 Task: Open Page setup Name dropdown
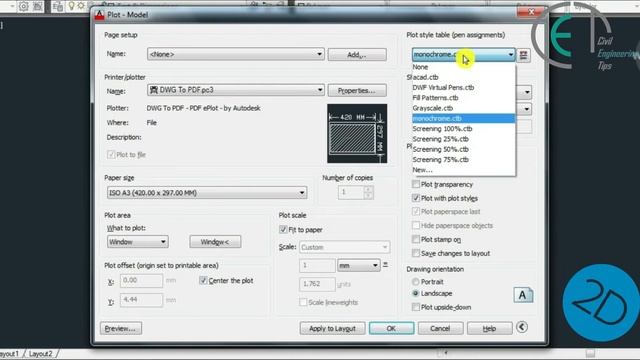[x=236, y=54]
